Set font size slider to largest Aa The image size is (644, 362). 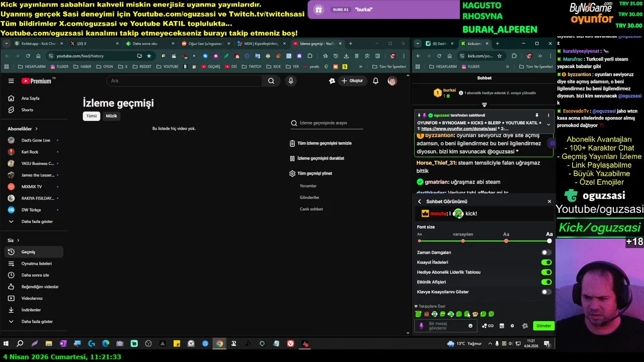coord(549,241)
